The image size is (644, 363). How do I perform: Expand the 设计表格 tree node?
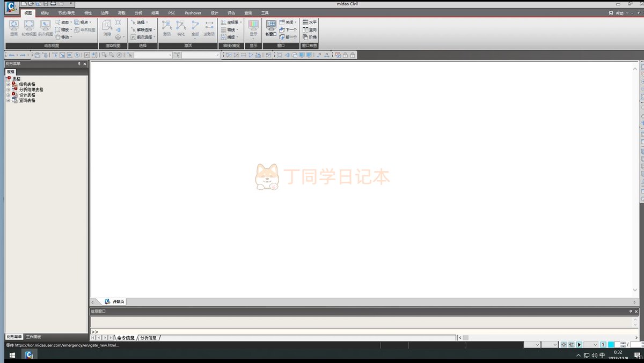click(8, 95)
